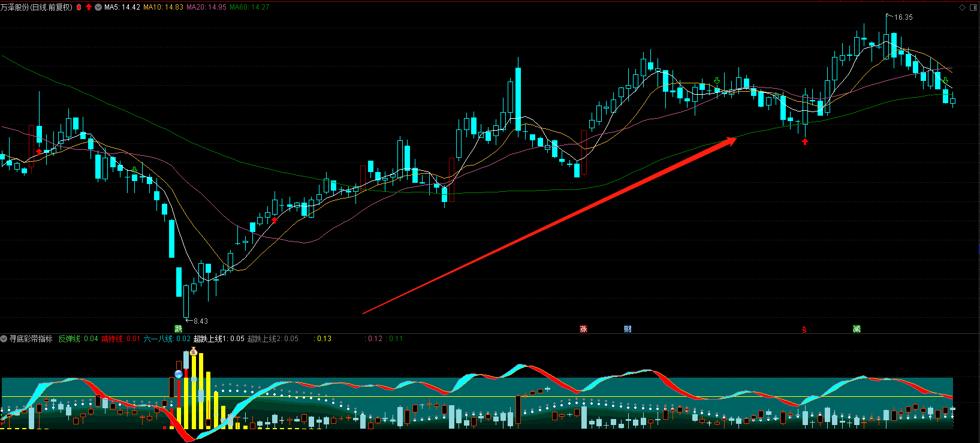The image size is (980, 443).
Task: Click the 8.43 low price label
Action: 201,321
